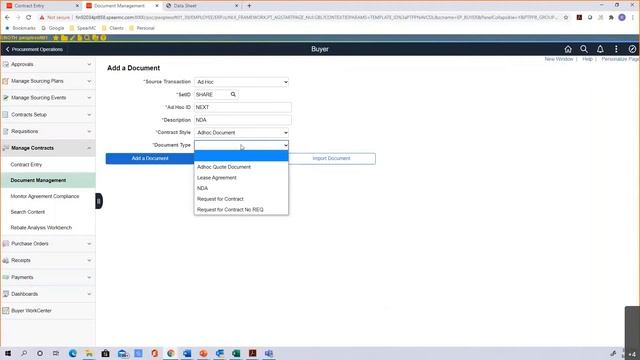Open Monitor Agreement Compliance
The width and height of the screenshot is (640, 360).
pos(48,196)
